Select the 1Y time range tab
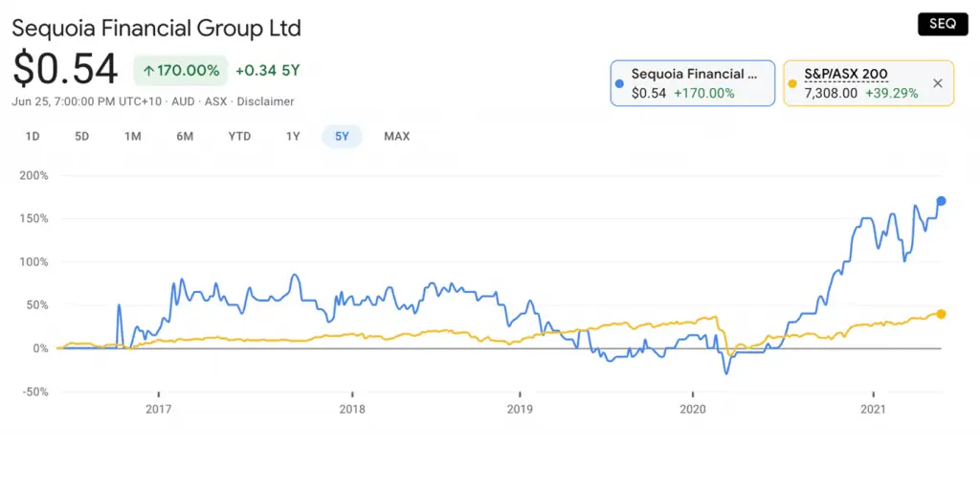 (293, 136)
